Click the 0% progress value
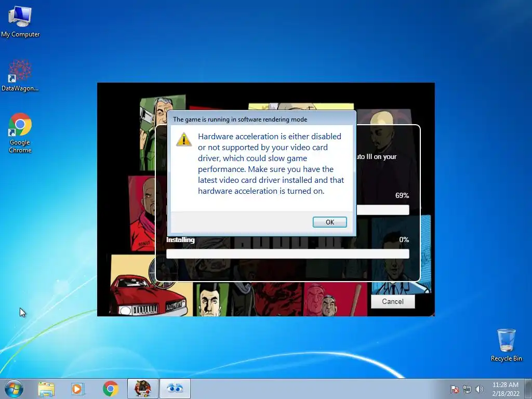Image resolution: width=532 pixels, height=399 pixels. [x=404, y=240]
